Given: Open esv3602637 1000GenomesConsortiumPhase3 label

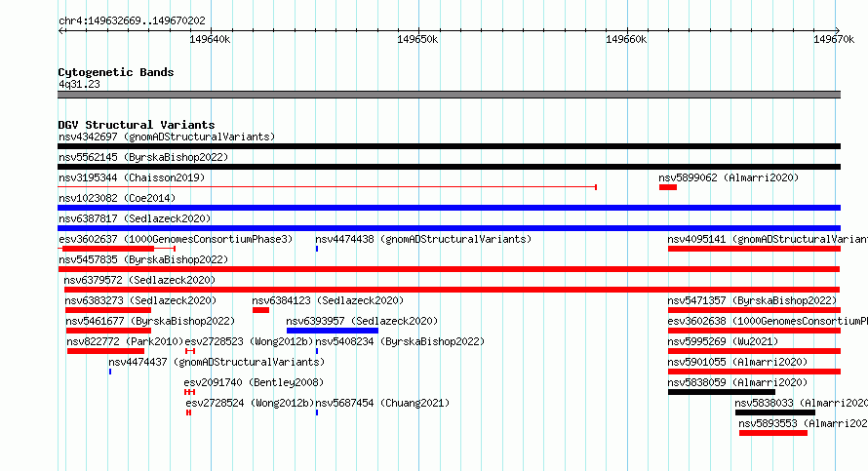Looking at the screenshot, I should tap(176, 239).
